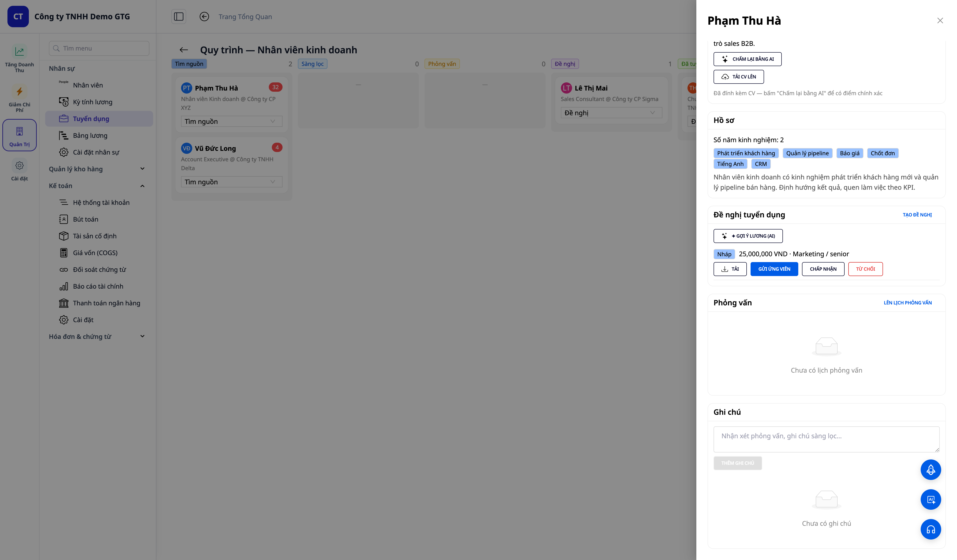Expand Quản lý kho hàng section

(x=97, y=169)
